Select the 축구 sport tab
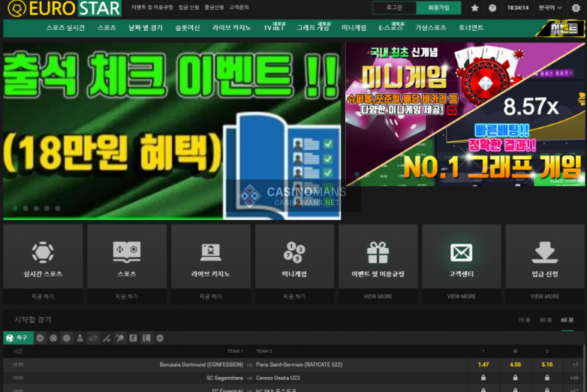Image resolution: width=587 pixels, height=392 pixels. click(x=17, y=338)
